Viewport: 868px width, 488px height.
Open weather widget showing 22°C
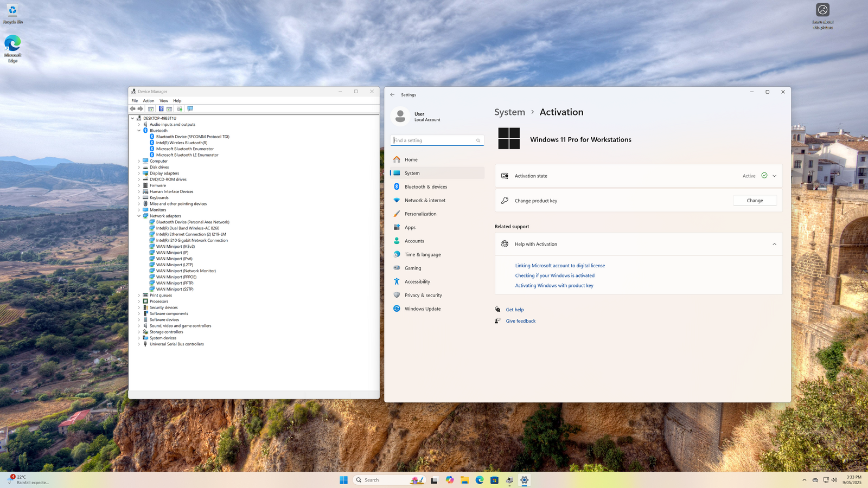[x=28, y=480]
